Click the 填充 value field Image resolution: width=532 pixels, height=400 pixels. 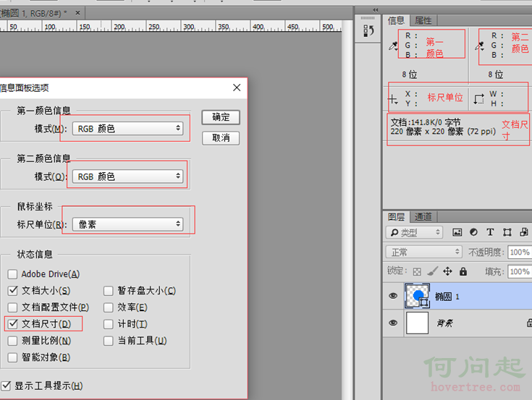(x=520, y=271)
